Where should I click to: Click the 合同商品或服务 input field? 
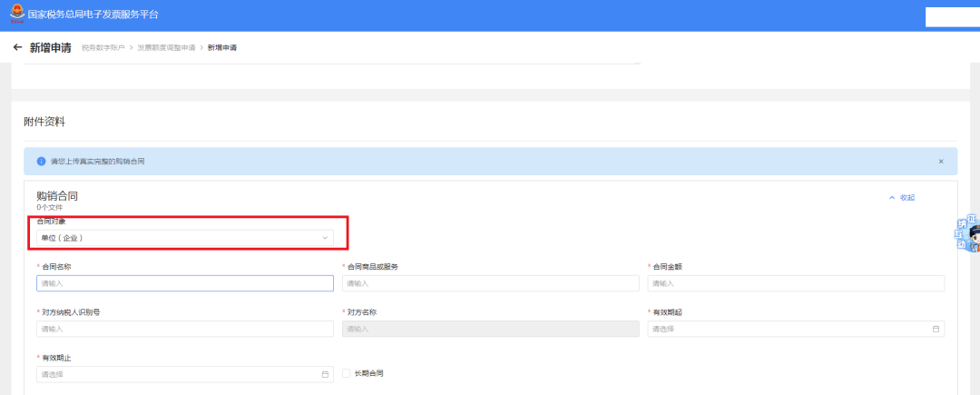[x=491, y=283]
